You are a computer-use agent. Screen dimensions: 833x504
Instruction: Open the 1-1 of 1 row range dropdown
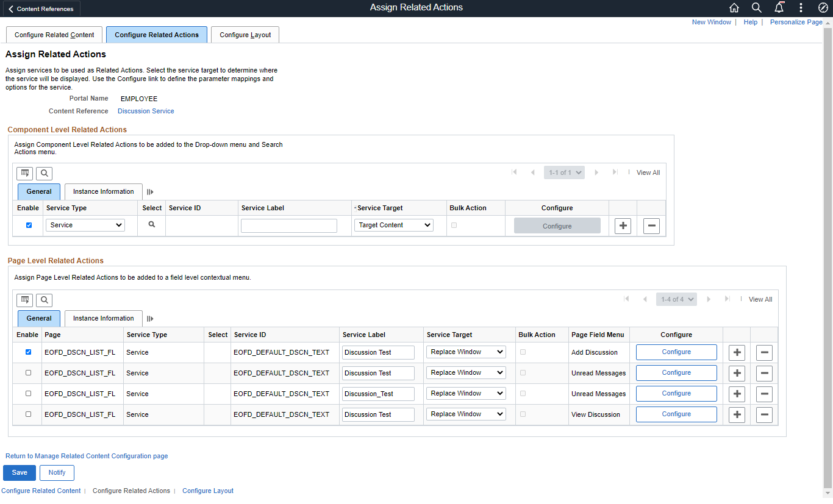tap(564, 172)
